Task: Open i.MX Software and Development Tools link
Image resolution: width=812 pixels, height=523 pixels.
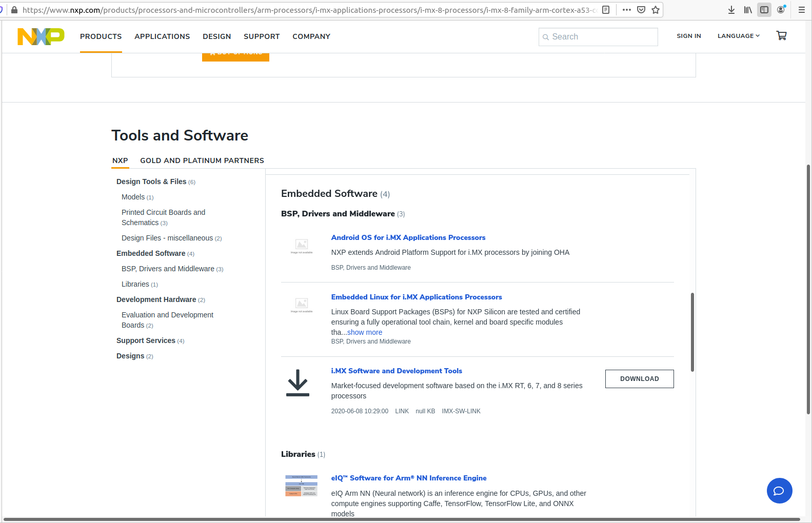Action: click(x=397, y=371)
